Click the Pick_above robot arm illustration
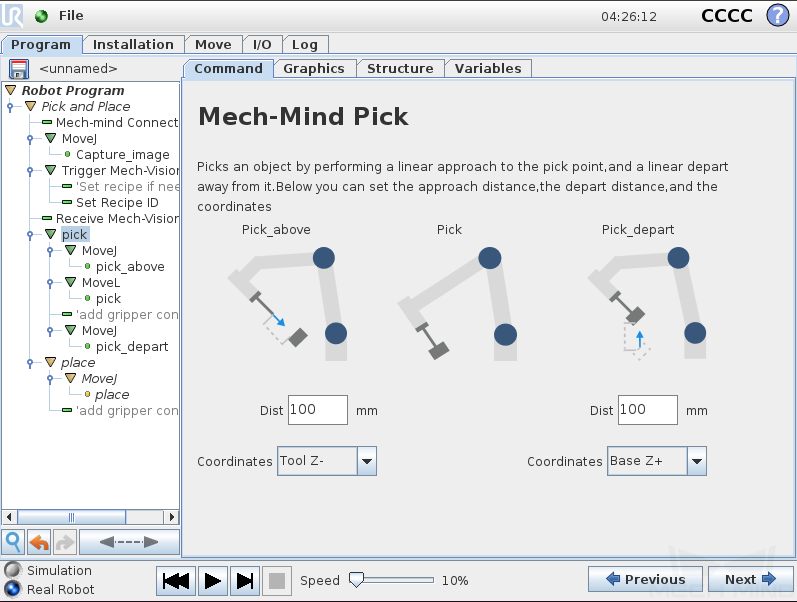This screenshot has width=797, height=602. (x=288, y=304)
